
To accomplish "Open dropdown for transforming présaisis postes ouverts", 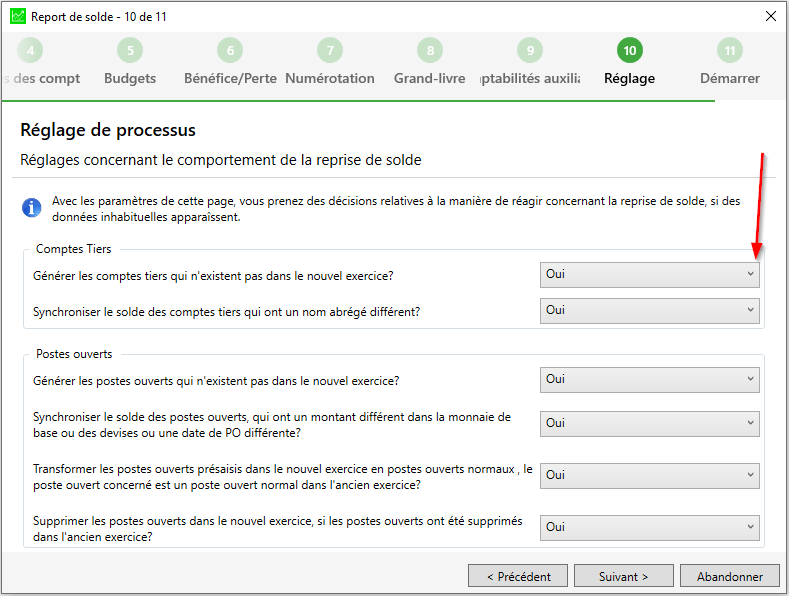I will tap(650, 475).
